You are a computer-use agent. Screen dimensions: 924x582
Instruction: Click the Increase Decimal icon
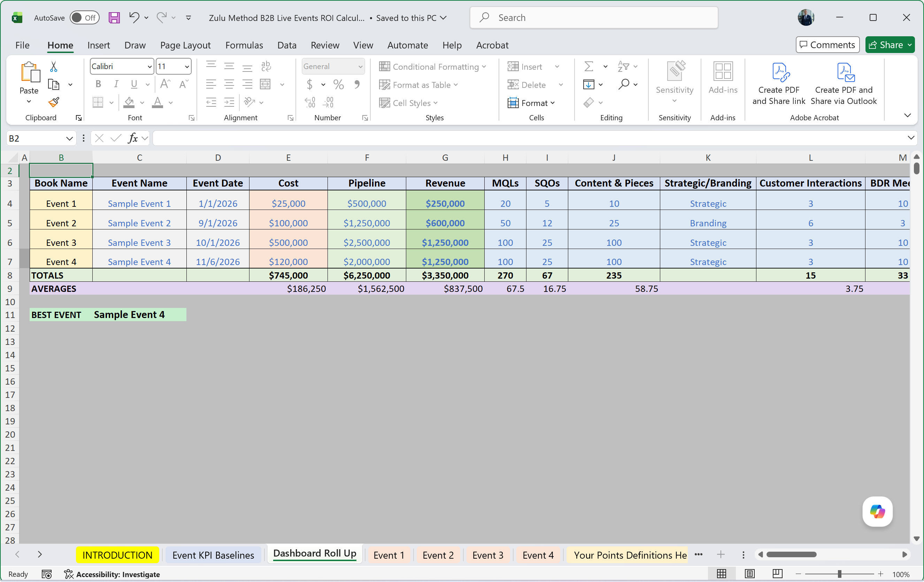click(x=310, y=102)
